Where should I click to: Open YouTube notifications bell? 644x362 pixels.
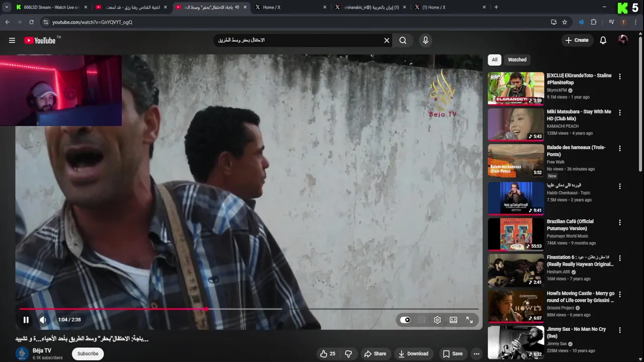click(x=603, y=40)
